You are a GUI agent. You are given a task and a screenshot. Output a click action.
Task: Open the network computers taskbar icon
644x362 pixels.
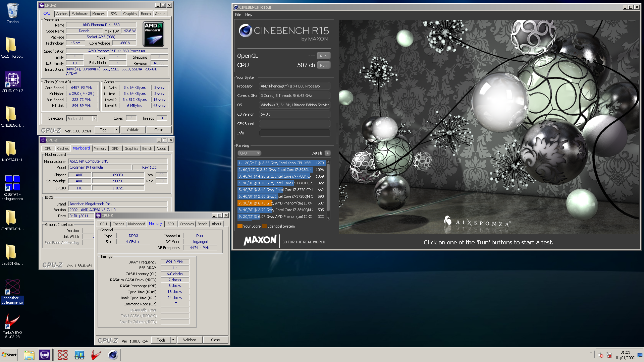pyautogui.click(x=79, y=355)
